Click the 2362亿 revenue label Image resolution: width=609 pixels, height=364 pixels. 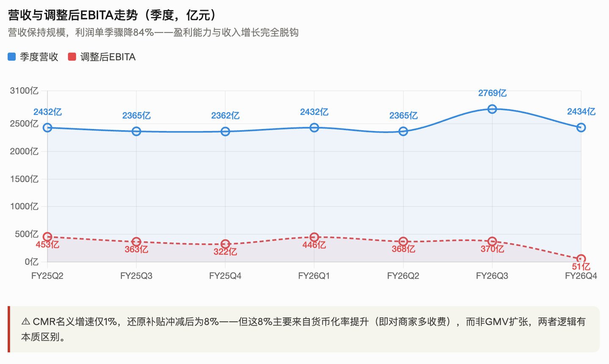[x=225, y=116]
